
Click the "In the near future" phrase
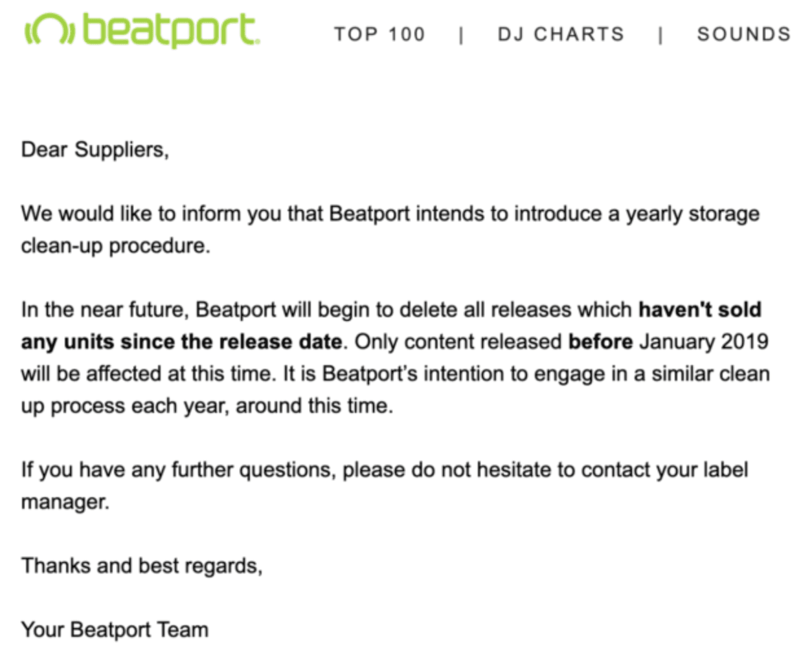tap(104, 309)
